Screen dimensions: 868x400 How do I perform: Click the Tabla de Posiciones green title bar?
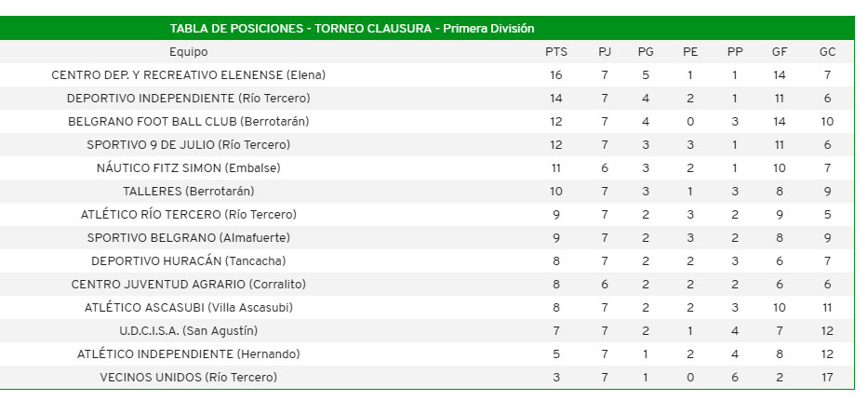(352, 29)
